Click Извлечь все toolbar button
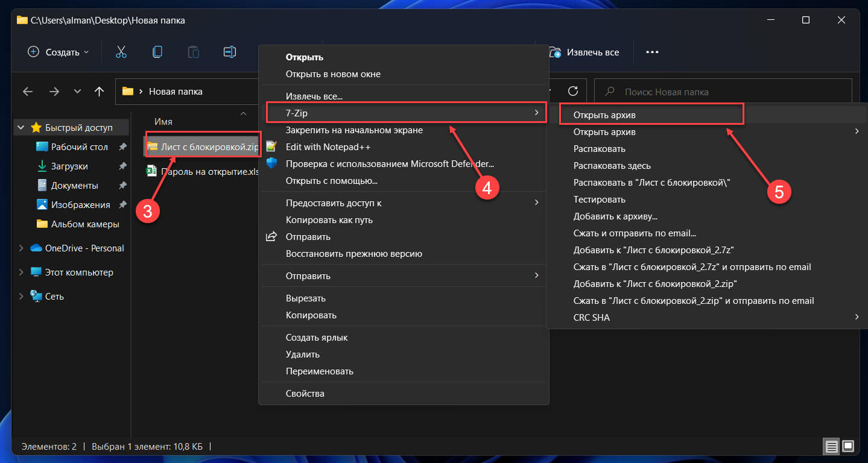Screen dimensions: 868x463 tap(584, 52)
